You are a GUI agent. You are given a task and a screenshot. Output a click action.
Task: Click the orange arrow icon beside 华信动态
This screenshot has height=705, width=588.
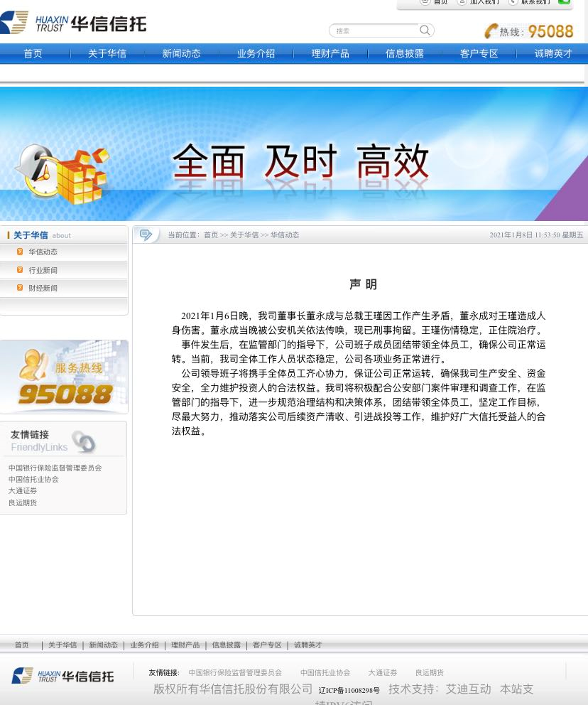19,251
